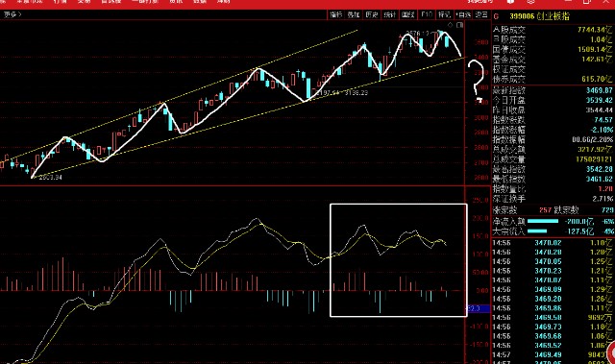This screenshot has height=364, width=615.
Task: Click the 今日开盘 value 3539.42
Action: coord(599,100)
